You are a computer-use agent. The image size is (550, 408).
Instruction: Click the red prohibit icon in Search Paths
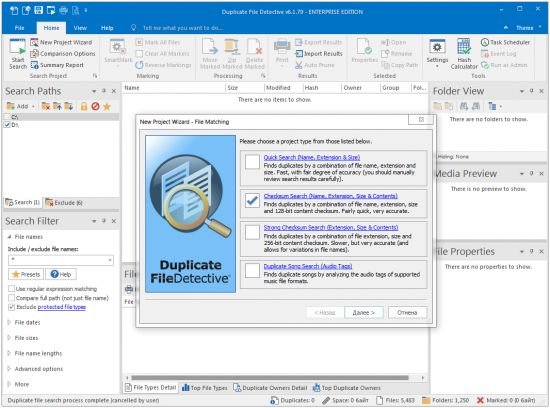[95, 106]
